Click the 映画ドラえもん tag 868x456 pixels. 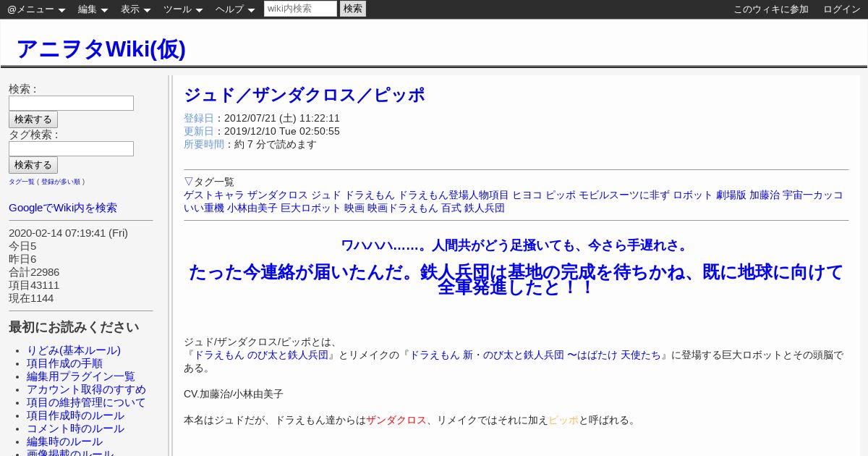coord(403,208)
